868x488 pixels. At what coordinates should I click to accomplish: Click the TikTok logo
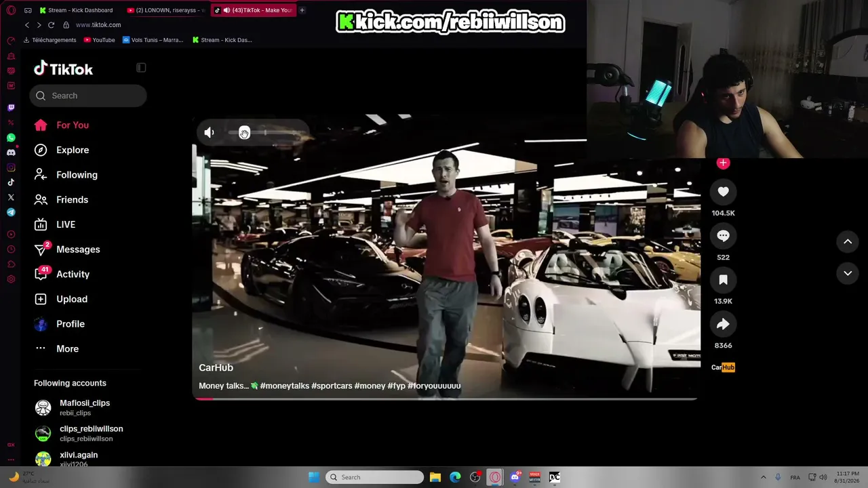[63, 68]
